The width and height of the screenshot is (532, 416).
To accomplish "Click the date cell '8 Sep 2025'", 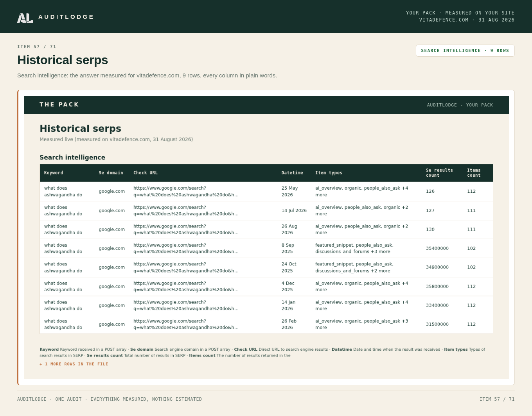I will (x=288, y=248).
